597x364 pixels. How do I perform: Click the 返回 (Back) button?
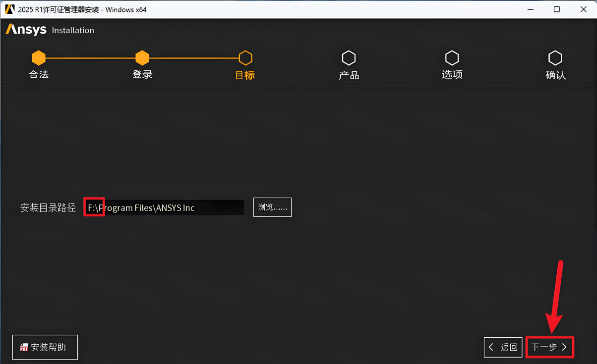click(503, 347)
